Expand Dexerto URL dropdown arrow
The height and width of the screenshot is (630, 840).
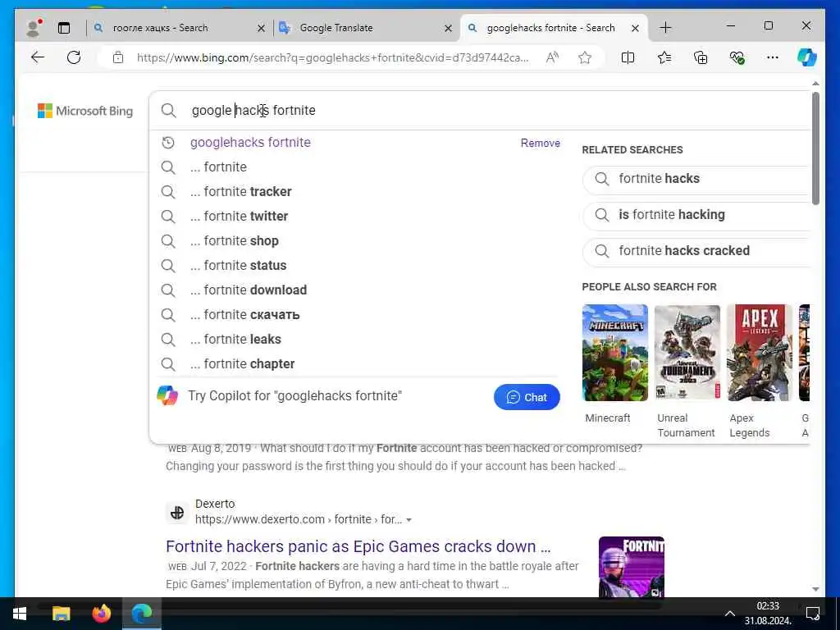(x=409, y=520)
